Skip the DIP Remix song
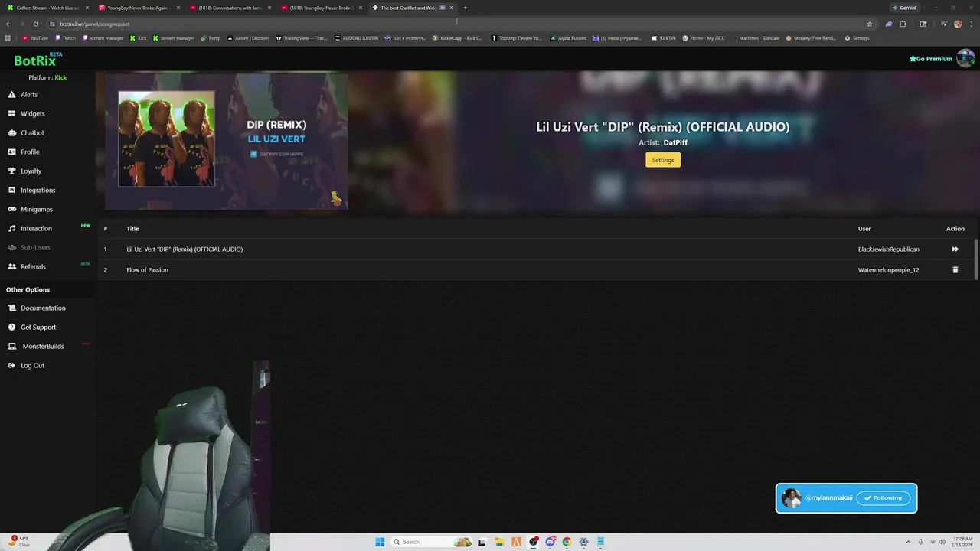980x551 pixels. [955, 249]
